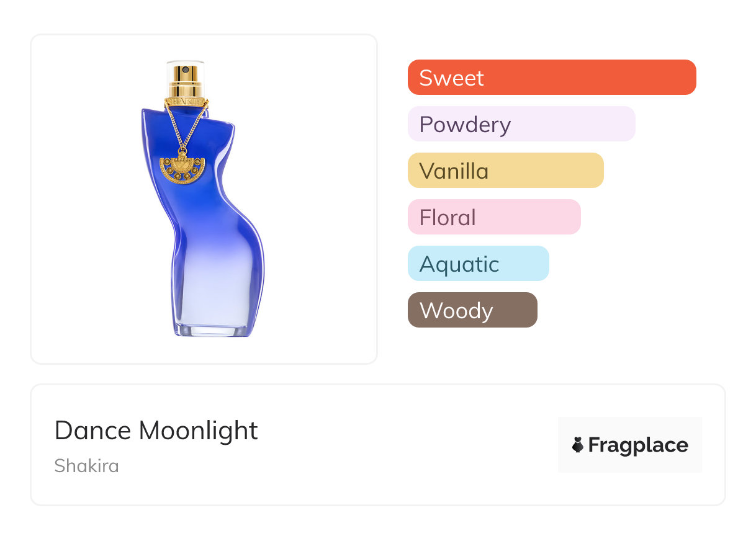756x536 pixels.
Task: Click the clear glass base of the bottle
Action: tap(212, 330)
